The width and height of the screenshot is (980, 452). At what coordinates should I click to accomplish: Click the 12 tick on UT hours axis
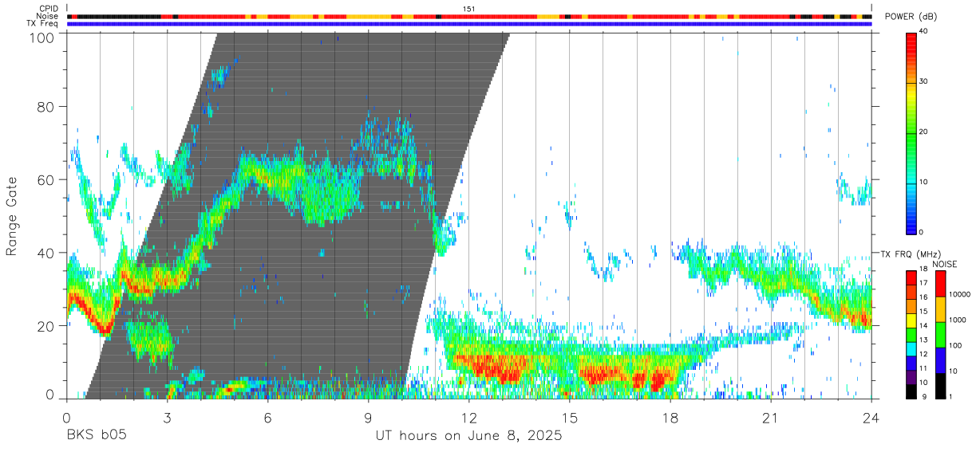(x=469, y=418)
